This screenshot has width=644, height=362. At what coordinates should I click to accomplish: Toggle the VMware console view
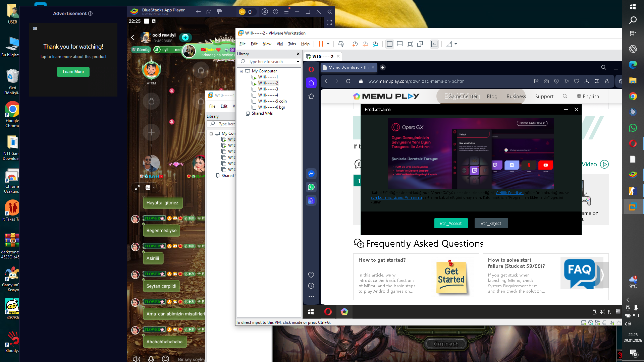tap(434, 44)
